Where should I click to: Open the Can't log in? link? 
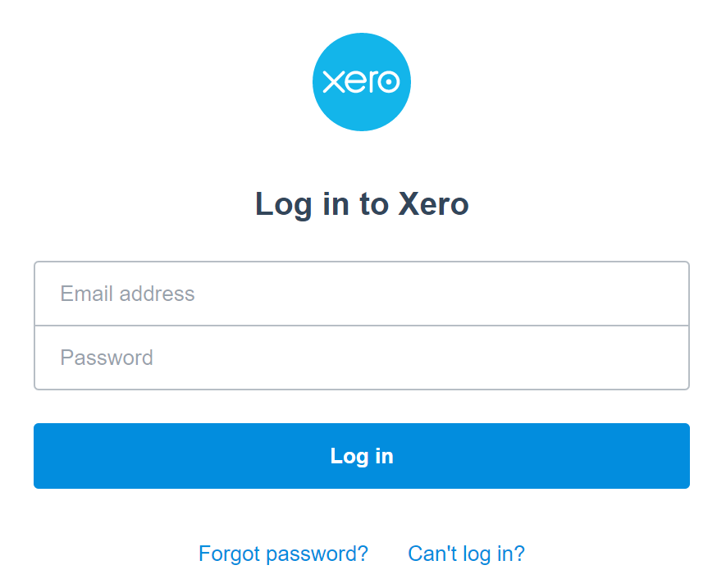tap(466, 554)
